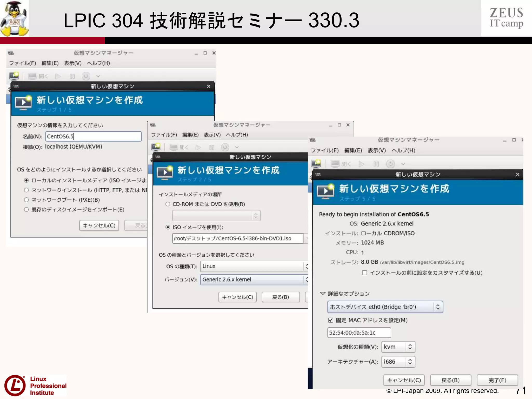Open 表示(V) menu in right manager window

tap(377, 150)
